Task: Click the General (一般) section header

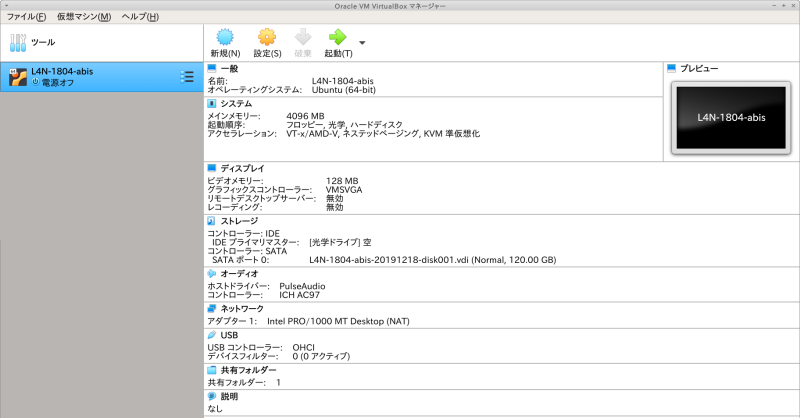Action: coord(229,68)
